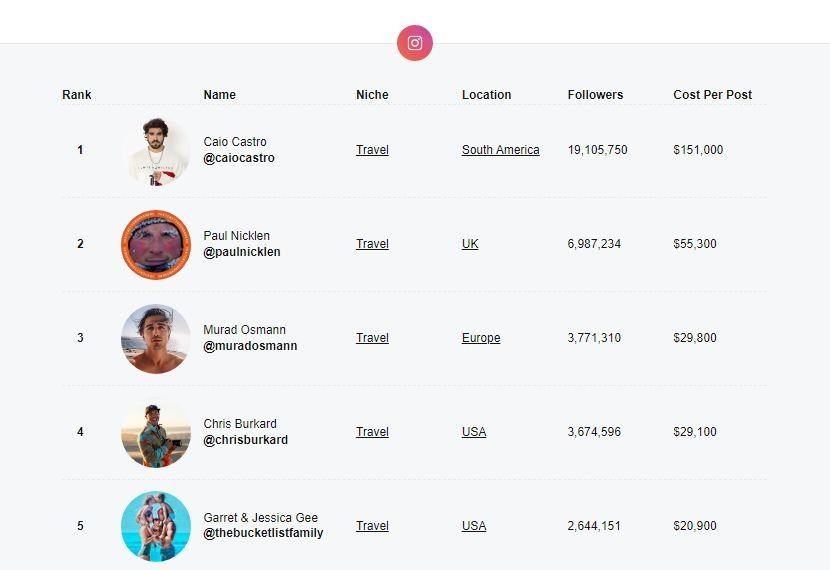Click the Instagram icon at top
The height and width of the screenshot is (570, 830).
415,43
